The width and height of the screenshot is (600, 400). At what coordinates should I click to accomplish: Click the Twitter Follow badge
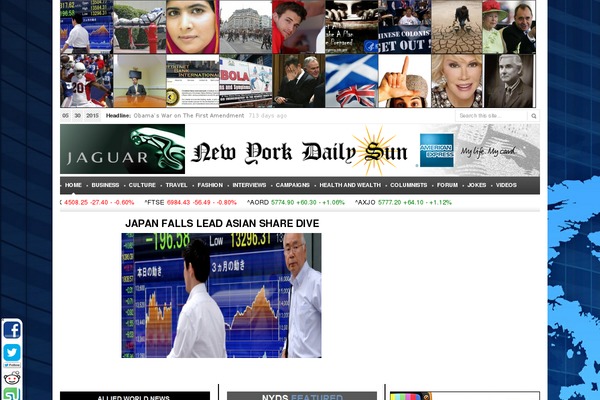pos(12,366)
